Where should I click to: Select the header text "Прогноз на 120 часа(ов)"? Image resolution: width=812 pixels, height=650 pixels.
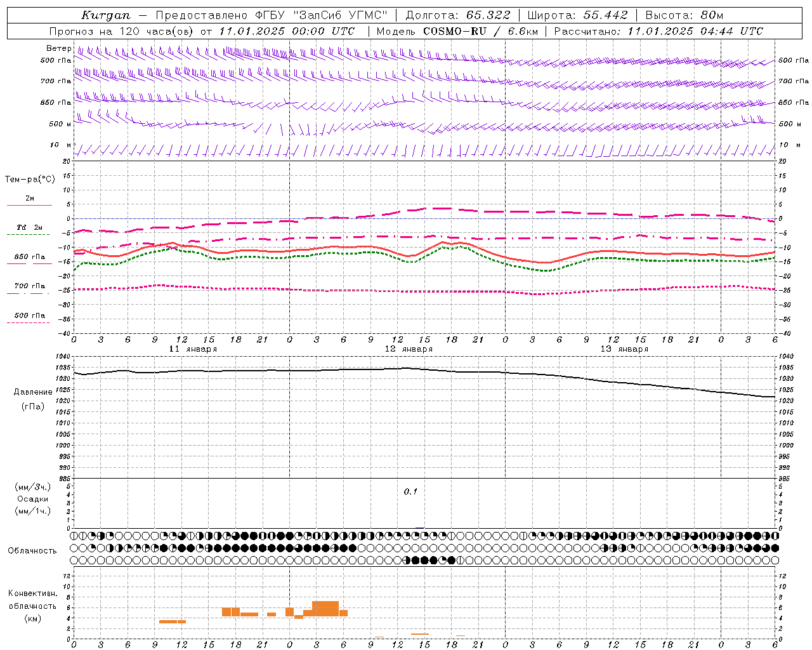point(122,31)
